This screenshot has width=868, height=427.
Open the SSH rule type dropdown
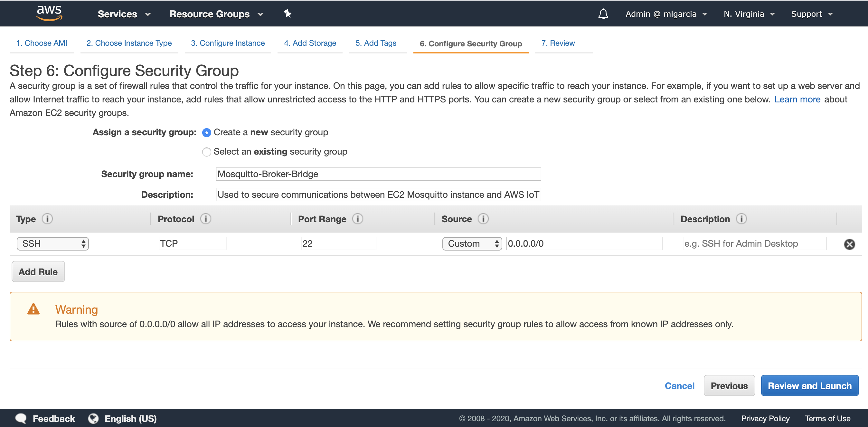(x=52, y=244)
